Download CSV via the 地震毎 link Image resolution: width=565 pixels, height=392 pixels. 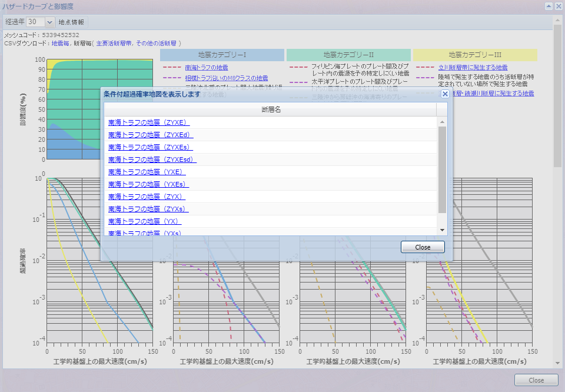[x=60, y=43]
